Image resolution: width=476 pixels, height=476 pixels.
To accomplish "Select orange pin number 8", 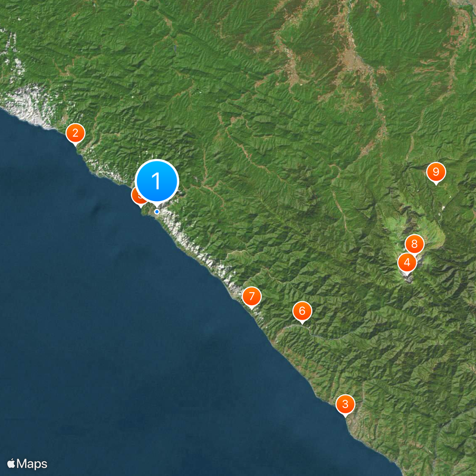I will [x=414, y=244].
